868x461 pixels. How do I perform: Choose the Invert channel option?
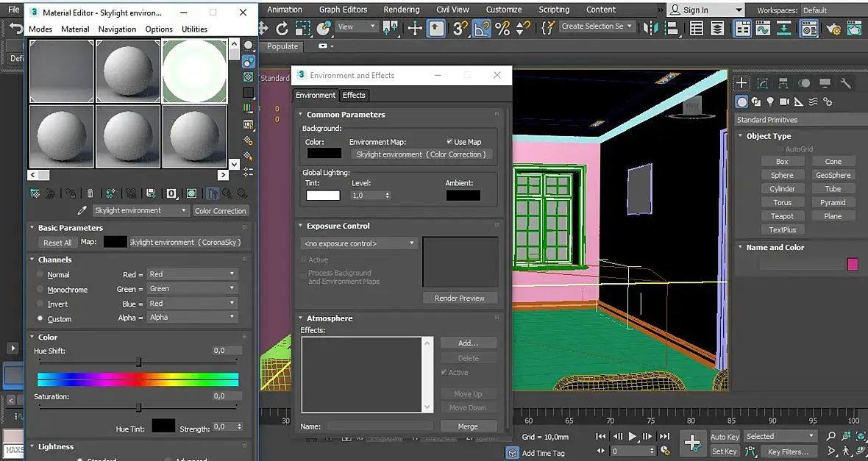point(40,304)
